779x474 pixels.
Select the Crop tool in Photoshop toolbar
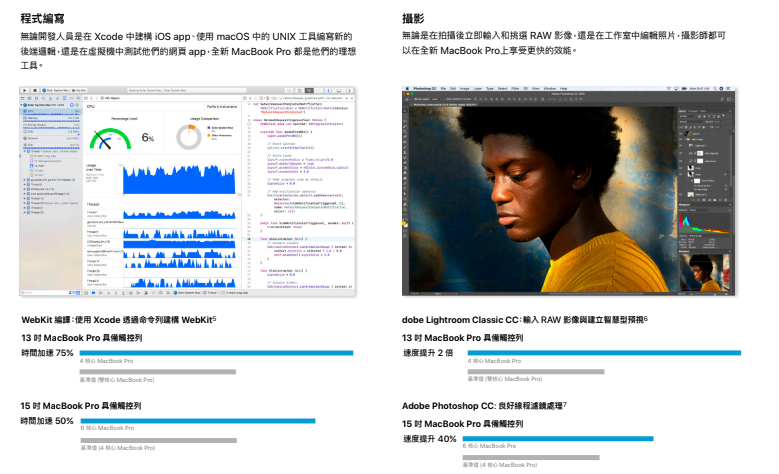(x=405, y=132)
